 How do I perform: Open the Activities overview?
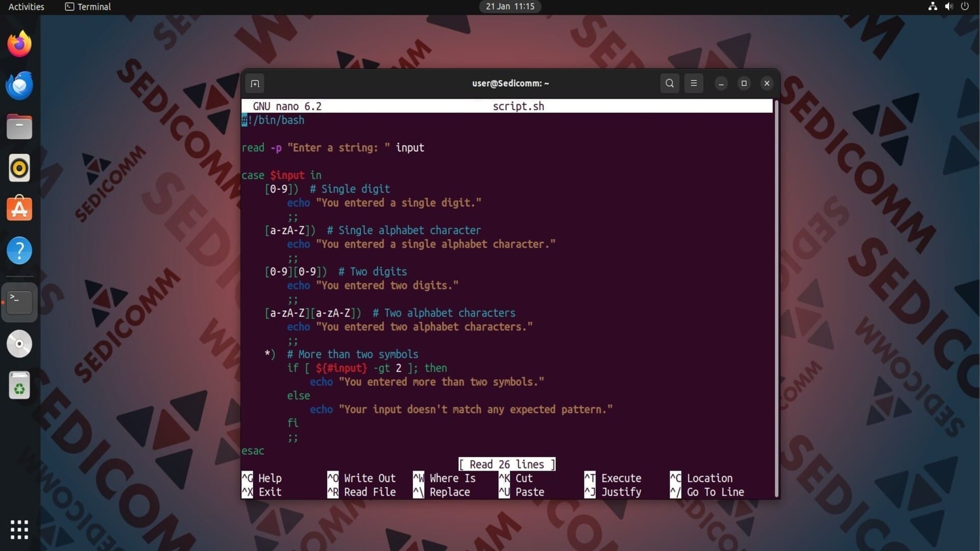(x=26, y=7)
